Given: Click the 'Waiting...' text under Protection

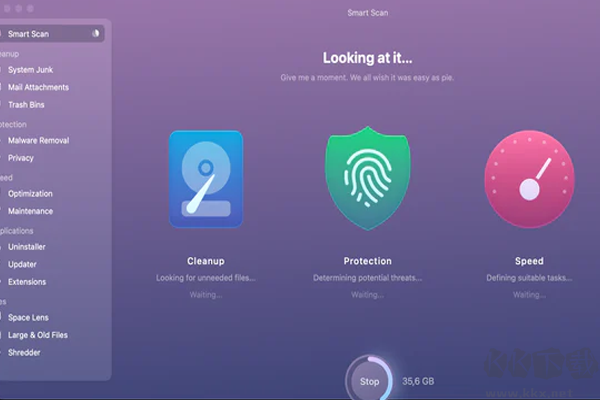Looking at the screenshot, I should coord(367,295).
